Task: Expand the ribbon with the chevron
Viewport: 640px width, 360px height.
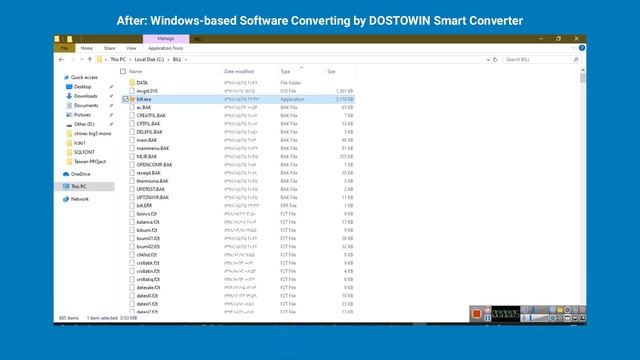Action: click(573, 48)
